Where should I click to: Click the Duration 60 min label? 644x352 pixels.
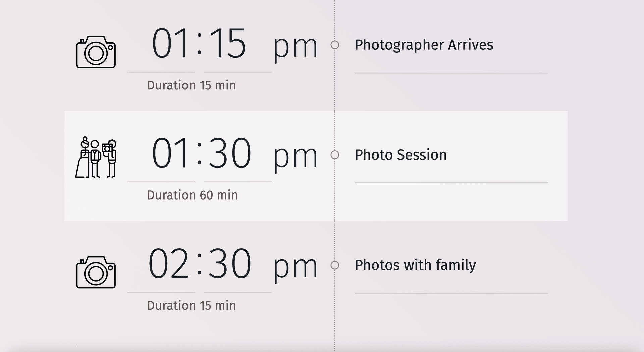[192, 195]
